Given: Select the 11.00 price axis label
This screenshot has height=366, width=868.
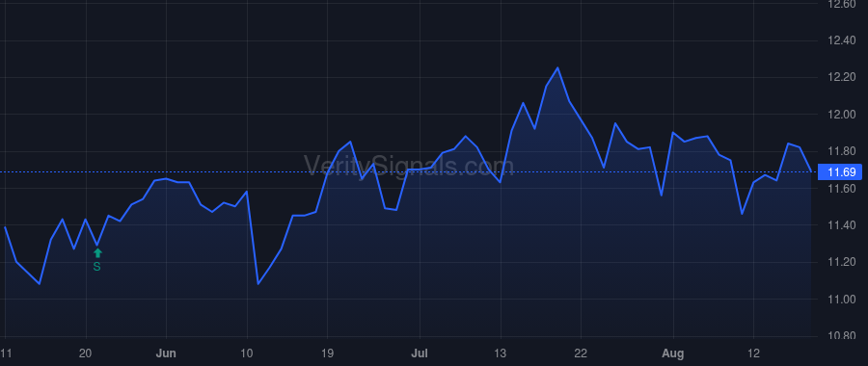Looking at the screenshot, I should pos(841,300).
